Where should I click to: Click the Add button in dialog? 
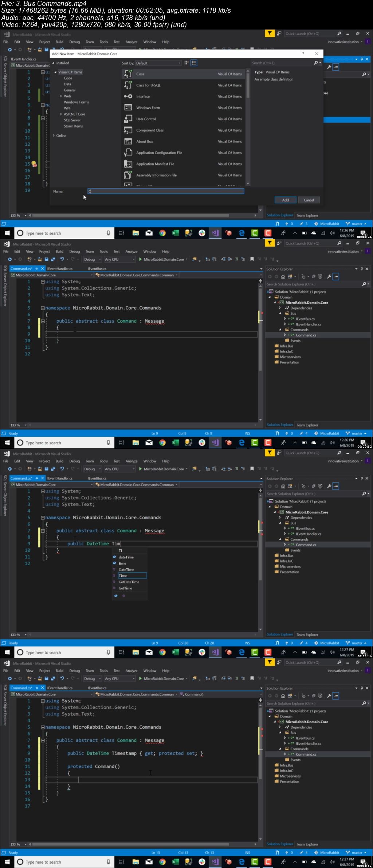(286, 200)
